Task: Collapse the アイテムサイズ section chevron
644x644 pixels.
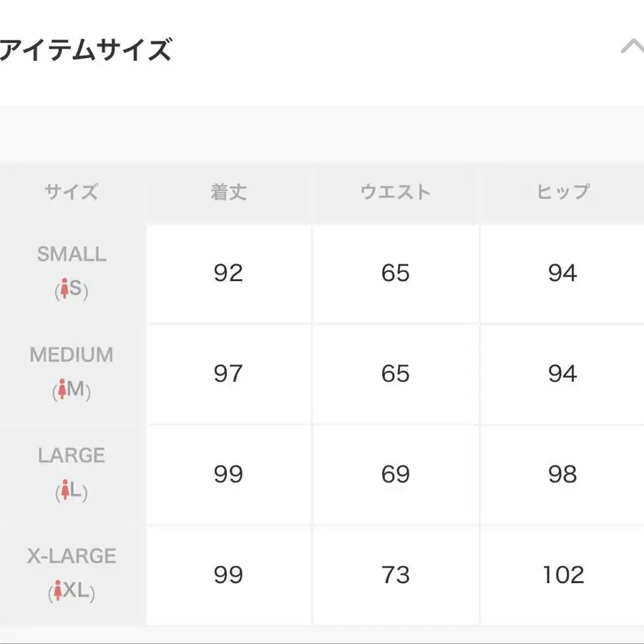Action: coord(632,49)
